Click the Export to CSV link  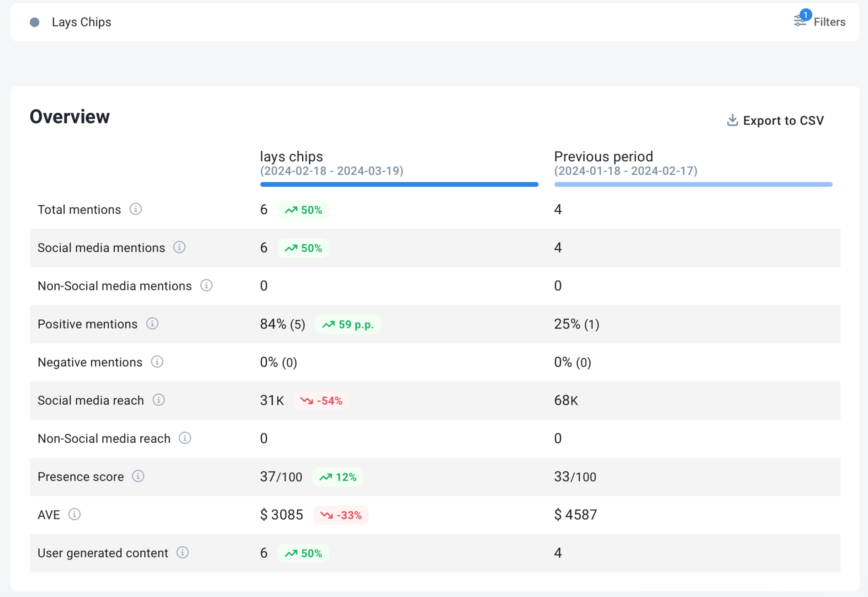(783, 120)
